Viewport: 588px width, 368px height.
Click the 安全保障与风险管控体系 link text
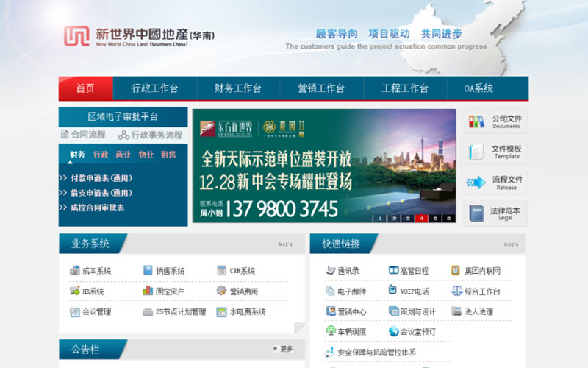[x=376, y=353]
